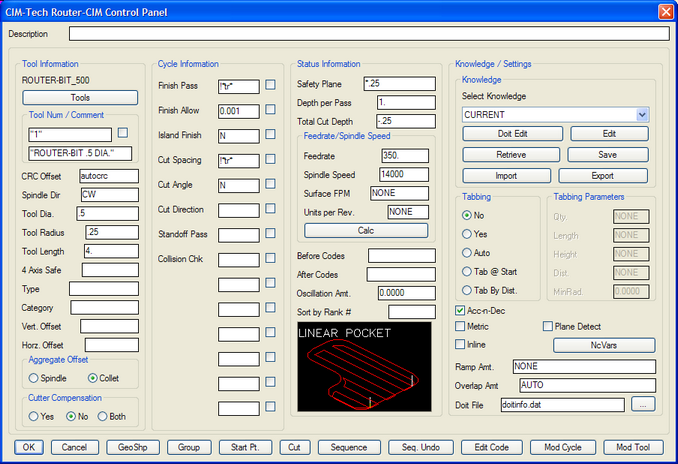Click the Safety Plane input field
Viewport: 678px width, 464px height.
pyautogui.click(x=400, y=83)
